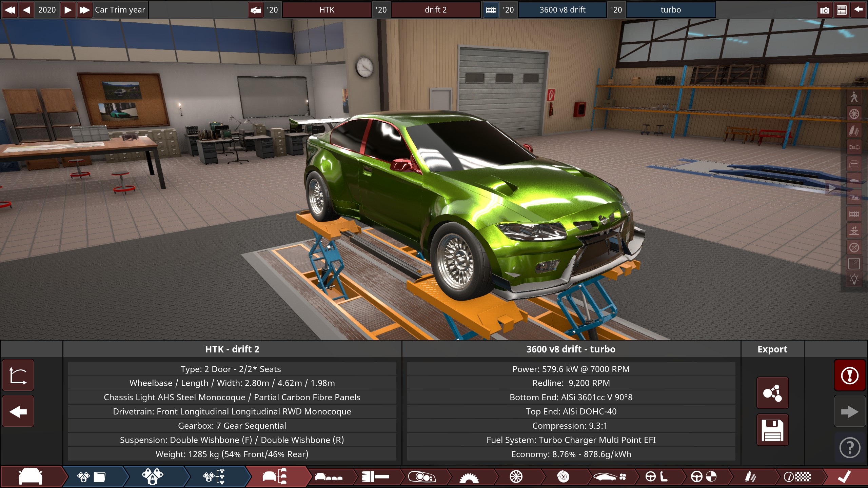The image size is (868, 488).
Task: Toggle car front view button in side panel
Action: tap(854, 164)
